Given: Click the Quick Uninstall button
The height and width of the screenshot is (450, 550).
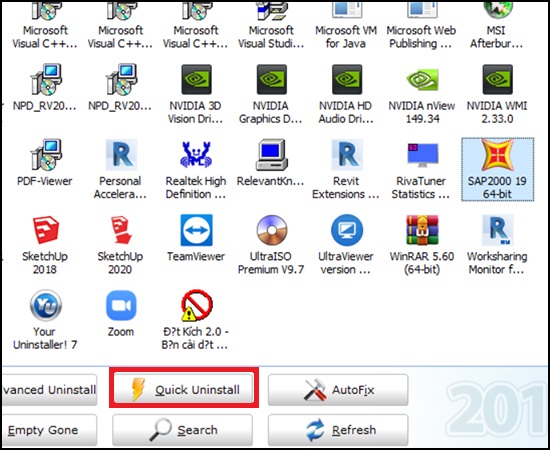Looking at the screenshot, I should [x=183, y=389].
